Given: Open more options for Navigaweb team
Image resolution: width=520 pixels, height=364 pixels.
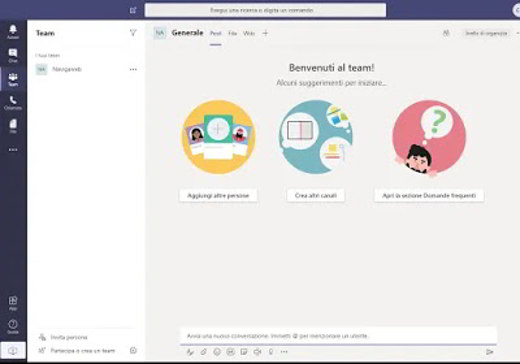Looking at the screenshot, I should tap(133, 69).
